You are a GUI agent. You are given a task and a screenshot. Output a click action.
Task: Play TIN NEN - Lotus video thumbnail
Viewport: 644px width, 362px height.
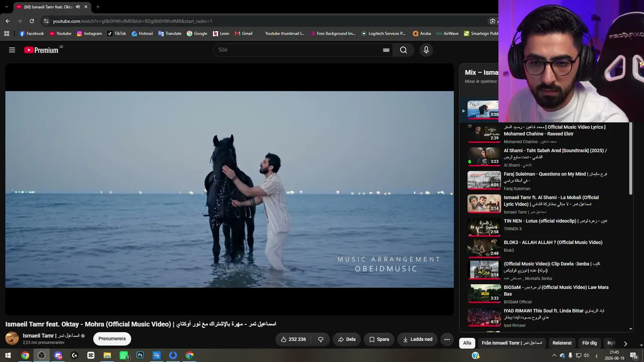pyautogui.click(x=484, y=227)
